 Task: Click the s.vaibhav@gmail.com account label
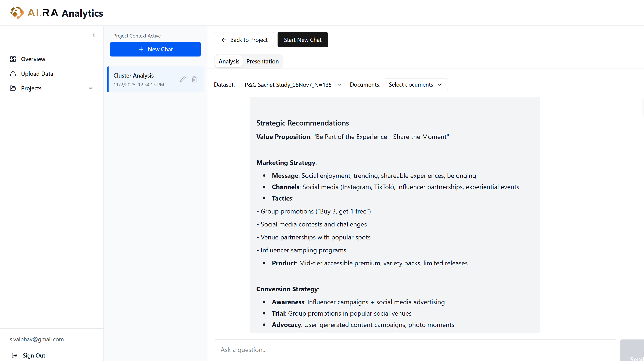(37, 339)
